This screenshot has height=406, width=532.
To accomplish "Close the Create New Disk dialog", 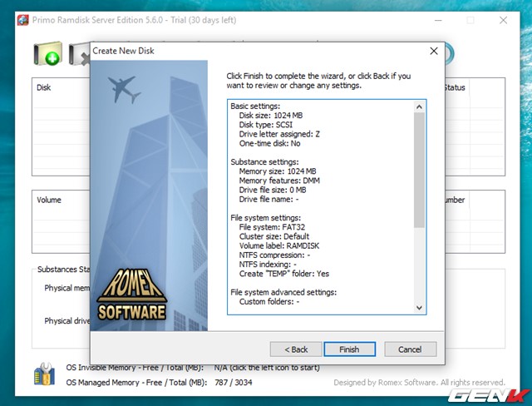I will tap(434, 51).
